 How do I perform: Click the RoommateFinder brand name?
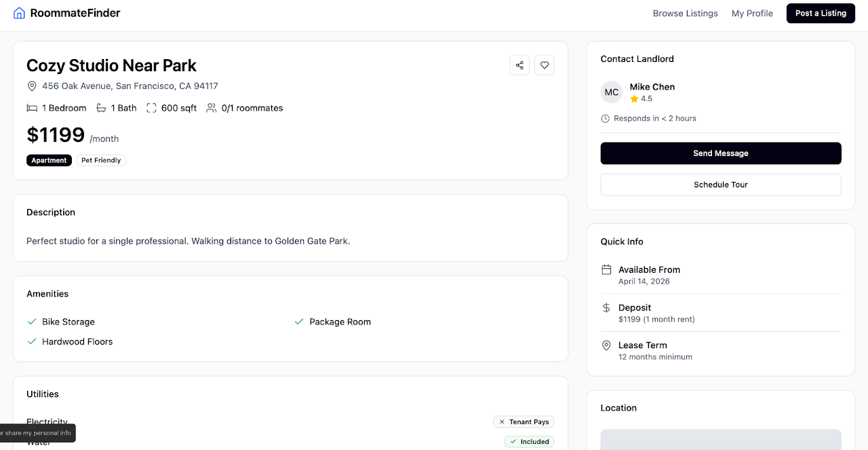pos(75,13)
